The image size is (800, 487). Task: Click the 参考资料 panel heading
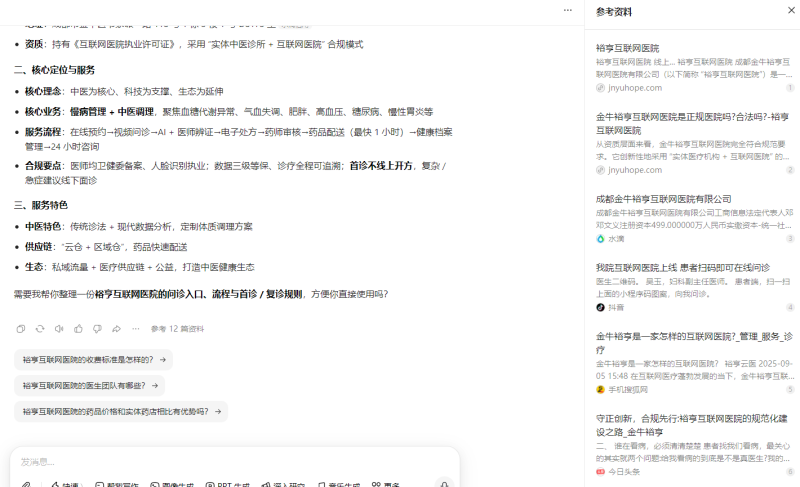[x=614, y=12]
